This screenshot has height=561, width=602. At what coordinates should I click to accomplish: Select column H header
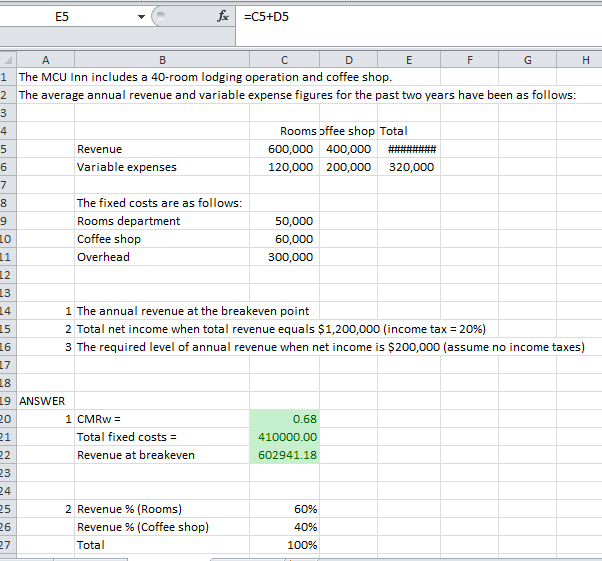[x=580, y=60]
